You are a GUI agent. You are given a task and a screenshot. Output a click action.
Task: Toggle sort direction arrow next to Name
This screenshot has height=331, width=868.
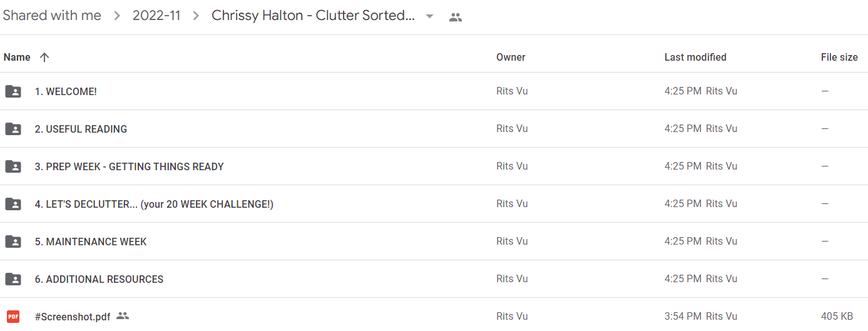pos(44,57)
